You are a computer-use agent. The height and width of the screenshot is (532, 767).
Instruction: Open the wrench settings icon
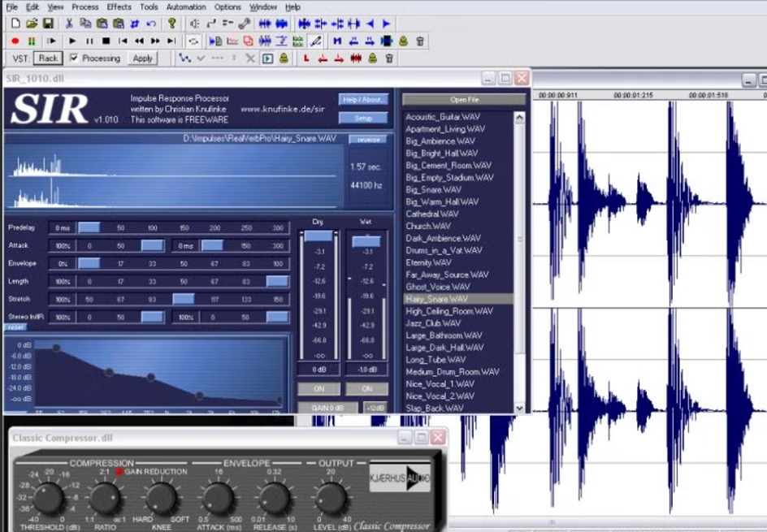[245, 24]
